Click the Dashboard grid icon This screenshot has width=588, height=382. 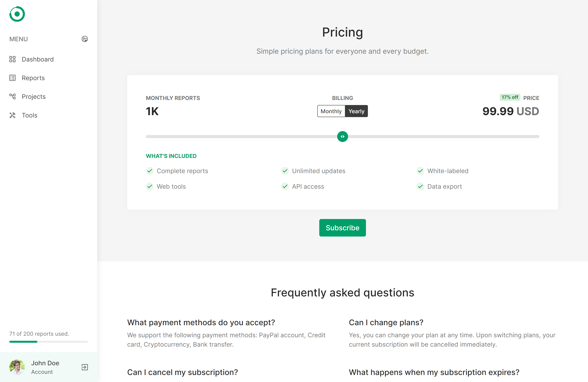point(13,59)
